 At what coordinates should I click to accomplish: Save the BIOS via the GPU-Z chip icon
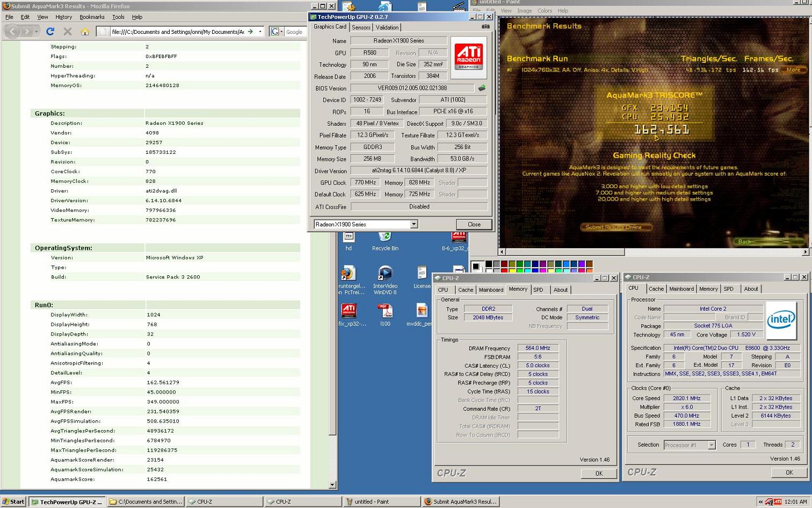pos(482,88)
